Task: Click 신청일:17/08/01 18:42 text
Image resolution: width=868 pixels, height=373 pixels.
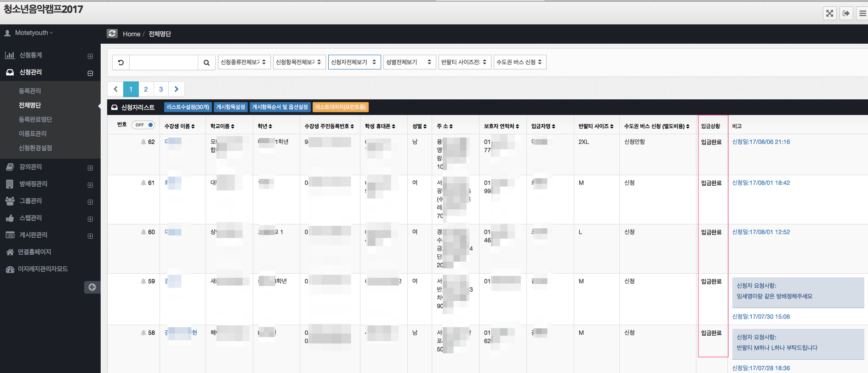Action: 761,183
